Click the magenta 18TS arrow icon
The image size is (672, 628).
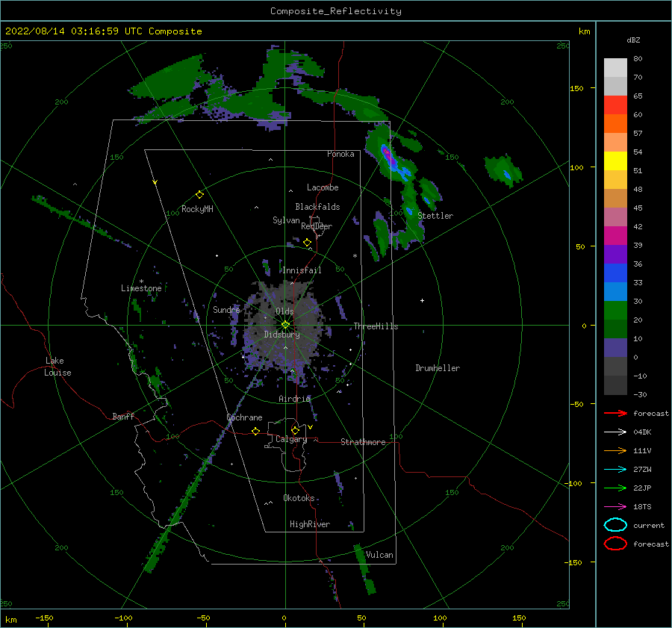[615, 507]
